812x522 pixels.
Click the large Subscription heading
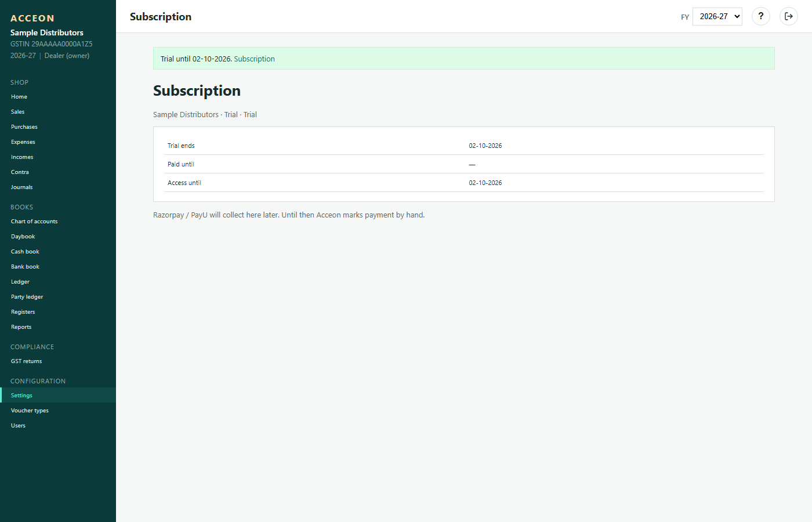(x=197, y=91)
